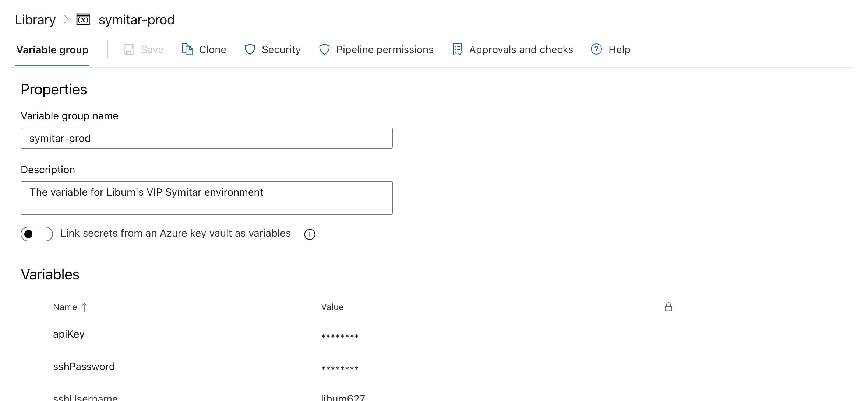Click the sort arrow next to Name
The height and width of the screenshot is (401, 868).
[84, 307]
